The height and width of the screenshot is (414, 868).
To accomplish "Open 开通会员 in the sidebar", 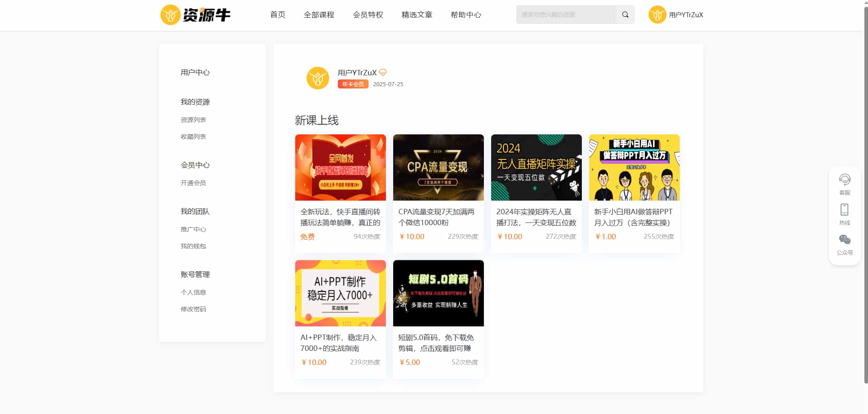I will pyautogui.click(x=192, y=182).
